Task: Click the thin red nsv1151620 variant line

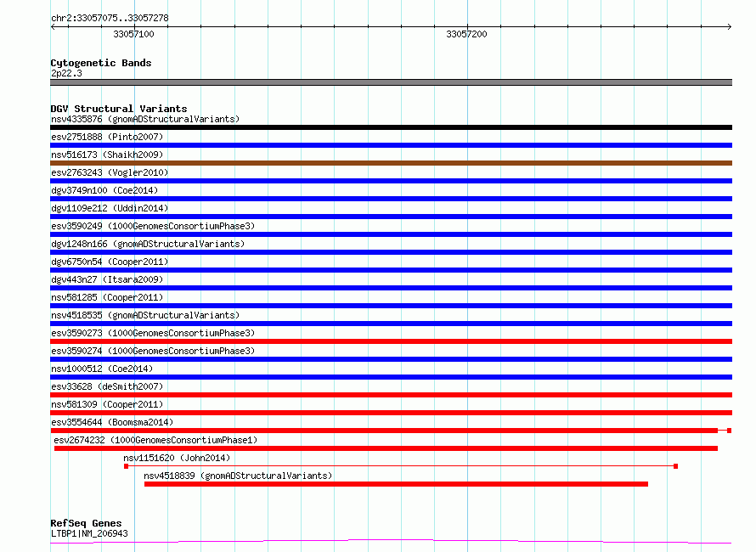Action: point(401,466)
